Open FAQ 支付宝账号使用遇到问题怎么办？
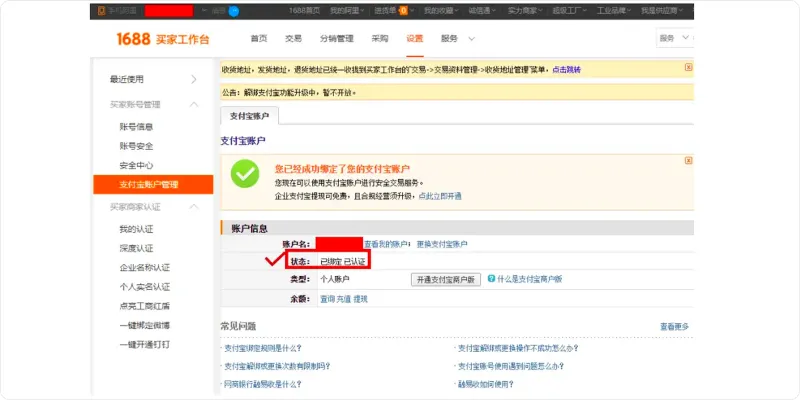Viewport: 800px width, 400px height. tap(511, 366)
